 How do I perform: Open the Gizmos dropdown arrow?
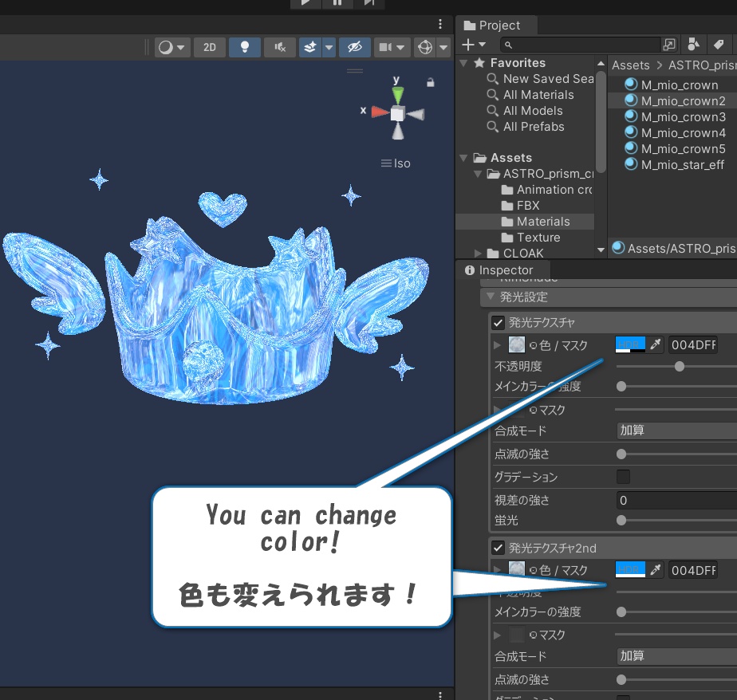[x=443, y=47]
